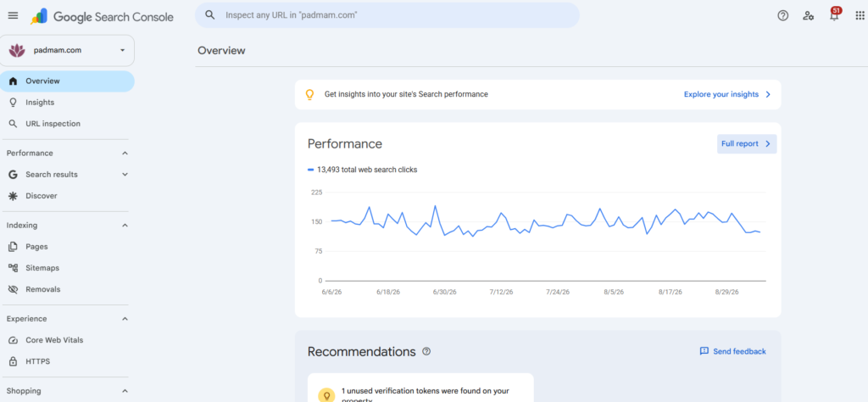Open the Full report for Performance

point(747,144)
